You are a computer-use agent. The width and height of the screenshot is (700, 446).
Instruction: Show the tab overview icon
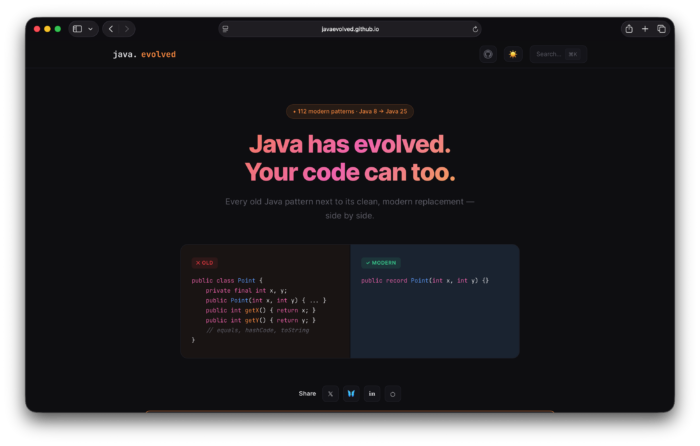pyautogui.click(x=662, y=29)
